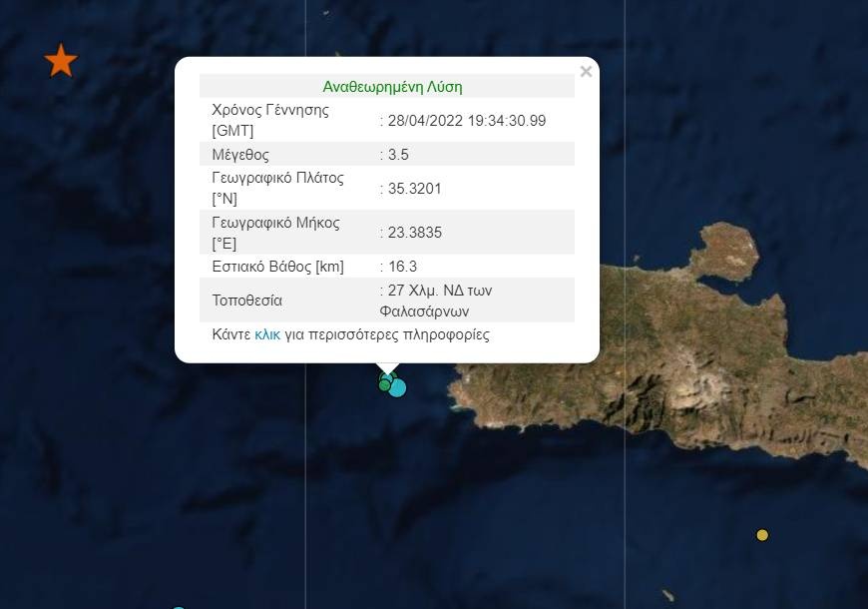Viewport: 868px width, 609px height.
Task: Open the κλικ link for more information
Action: (266, 334)
